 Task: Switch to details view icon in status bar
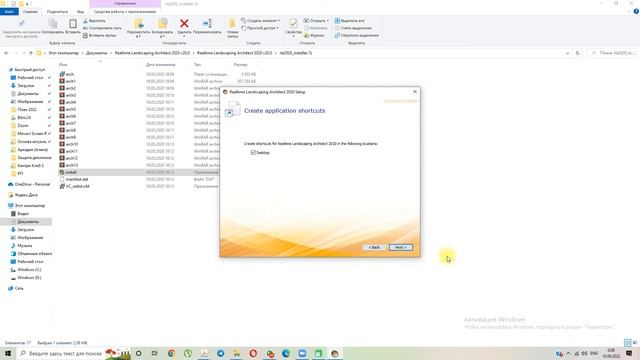[627, 342]
